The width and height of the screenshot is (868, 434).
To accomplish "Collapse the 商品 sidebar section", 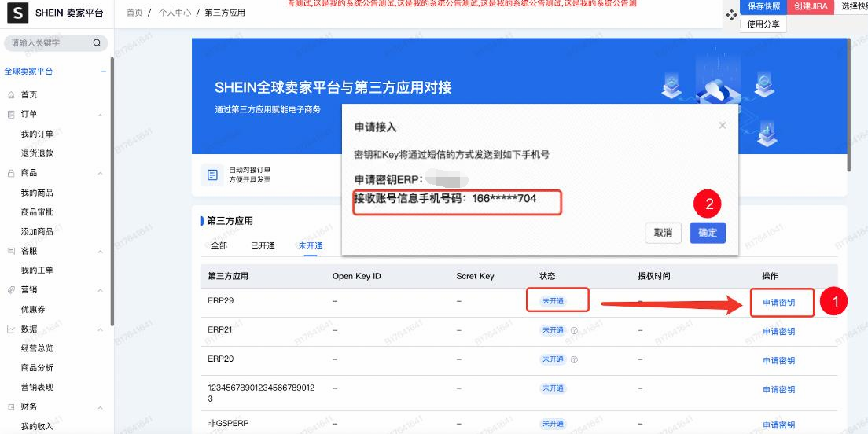I will pos(100,174).
